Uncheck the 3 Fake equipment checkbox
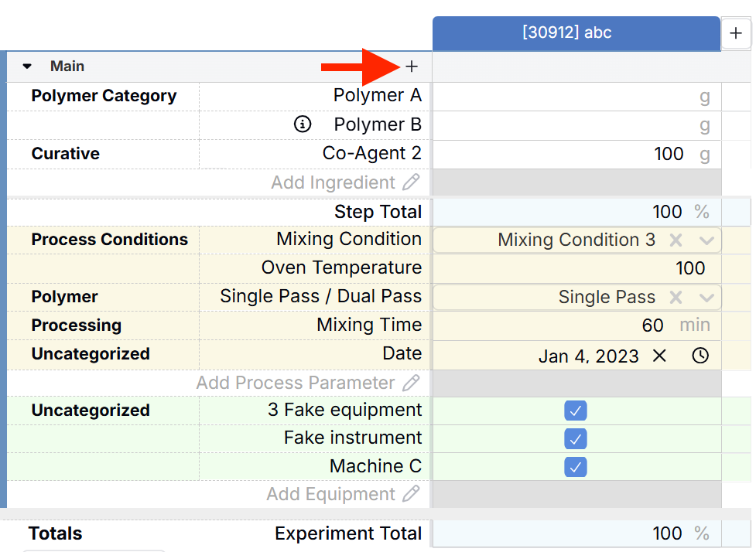 click(575, 411)
